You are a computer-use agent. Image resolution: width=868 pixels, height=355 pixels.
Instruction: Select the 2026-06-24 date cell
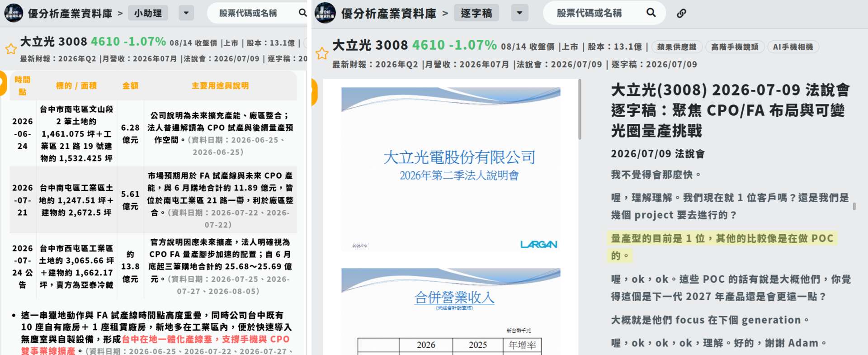pyautogui.click(x=23, y=134)
